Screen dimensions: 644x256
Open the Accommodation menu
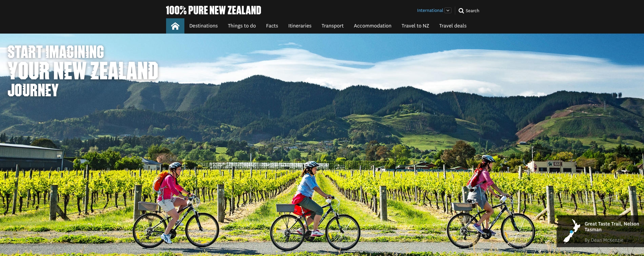click(x=373, y=26)
